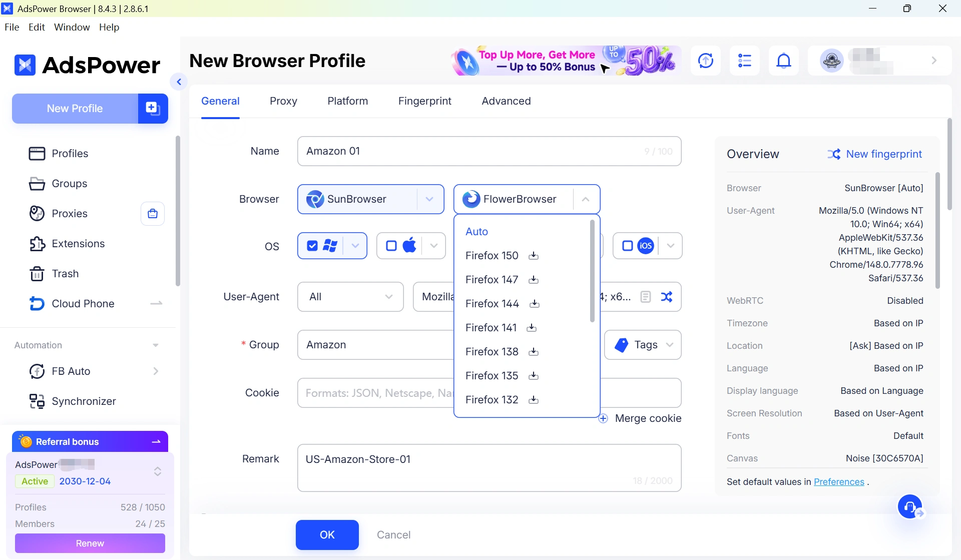
Task: Open the Edit menu
Action: pyautogui.click(x=37, y=27)
